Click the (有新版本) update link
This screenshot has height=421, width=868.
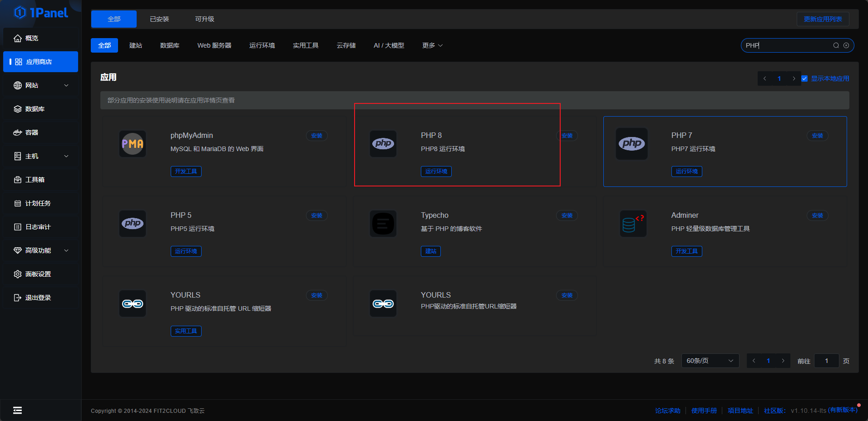843,410
